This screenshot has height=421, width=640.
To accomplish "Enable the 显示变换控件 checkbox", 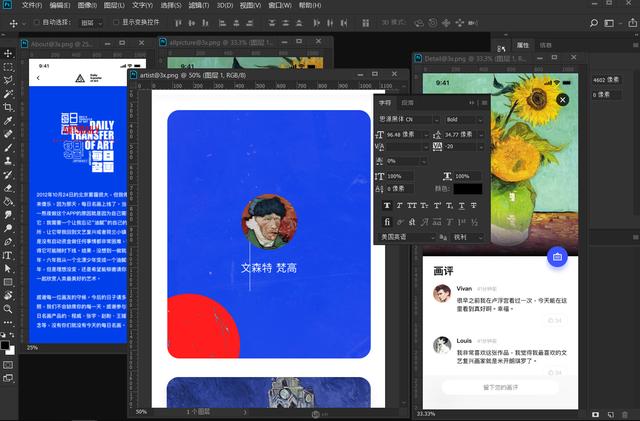I will pos(116,22).
